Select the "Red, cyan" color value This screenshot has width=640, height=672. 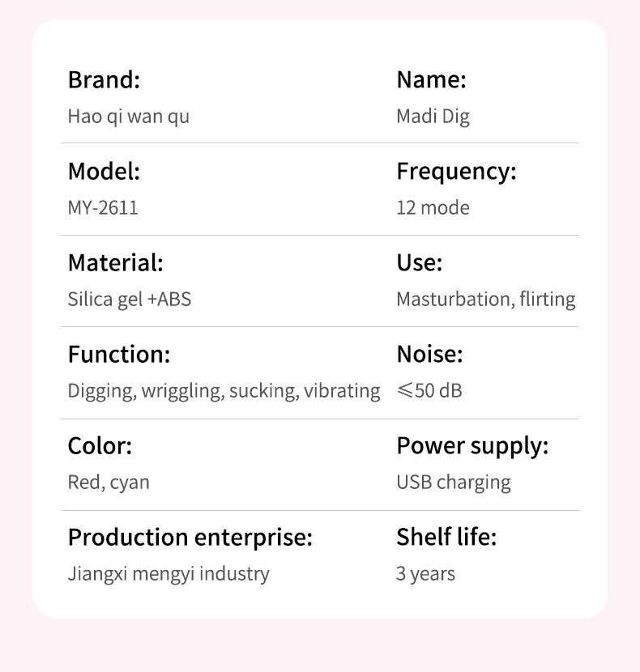point(109,483)
